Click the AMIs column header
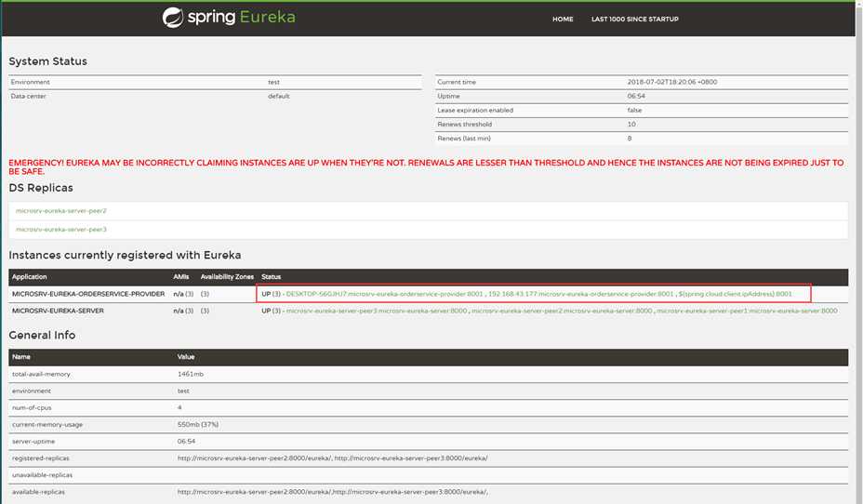The image size is (863, 504). click(x=180, y=277)
